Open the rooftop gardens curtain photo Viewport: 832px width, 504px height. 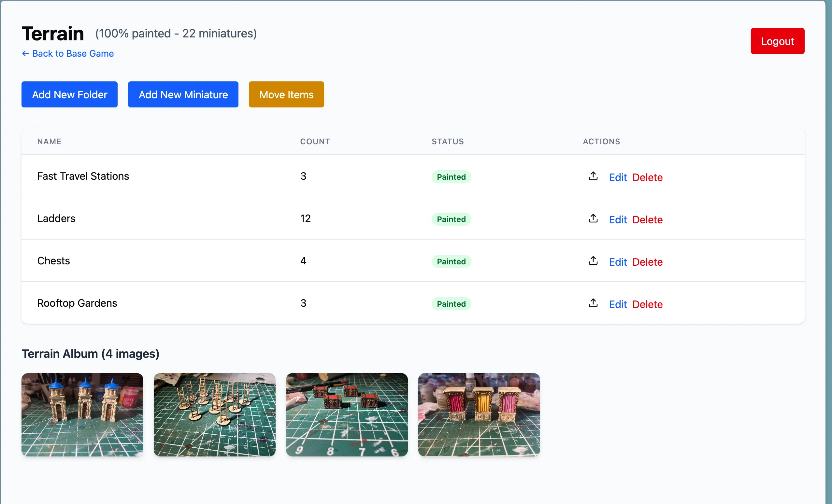[479, 414]
